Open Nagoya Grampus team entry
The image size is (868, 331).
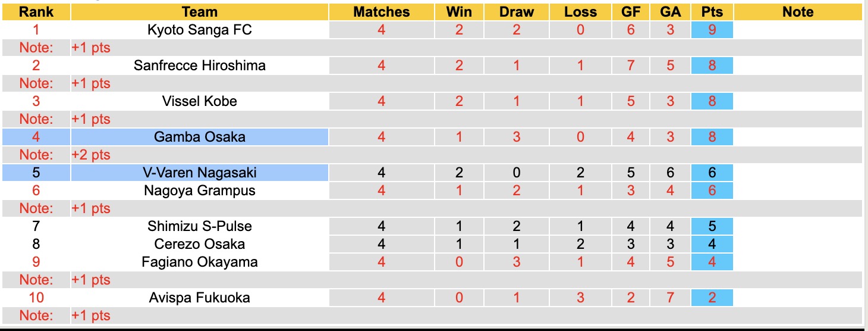199,191
